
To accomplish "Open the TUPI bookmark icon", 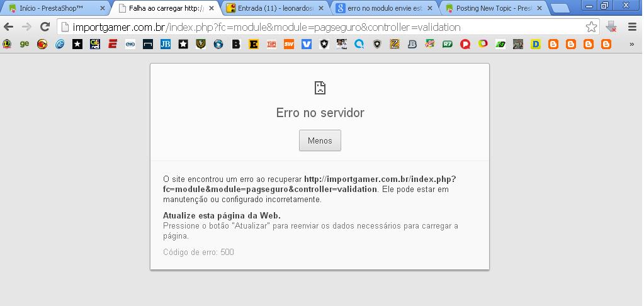I will 271,44.
